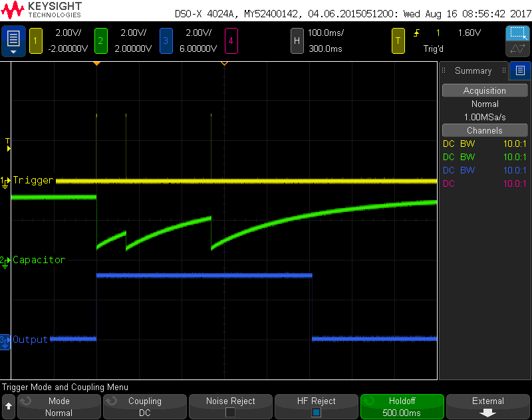The image size is (532, 420).
Task: Click green channel 2 probe ratio 10.0:1
Action: coord(515,157)
